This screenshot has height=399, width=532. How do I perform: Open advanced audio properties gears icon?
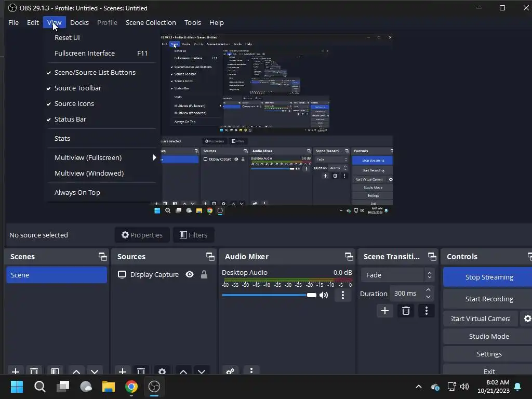pos(230,371)
